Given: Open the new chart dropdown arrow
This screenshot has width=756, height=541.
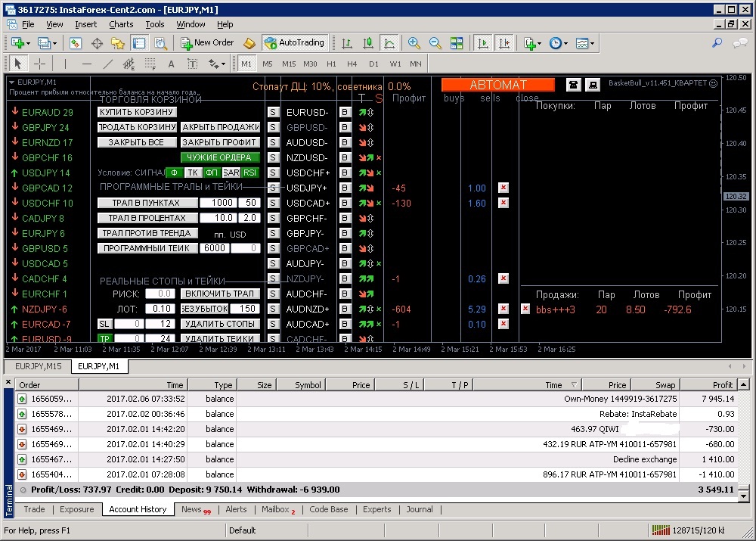Looking at the screenshot, I should 28,43.
